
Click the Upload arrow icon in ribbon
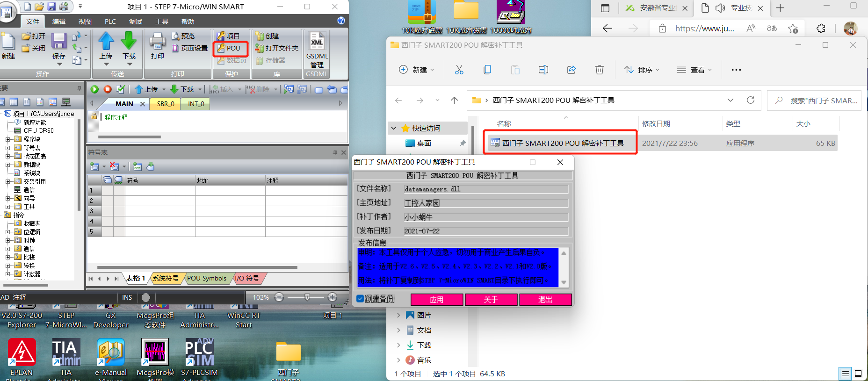click(x=106, y=42)
